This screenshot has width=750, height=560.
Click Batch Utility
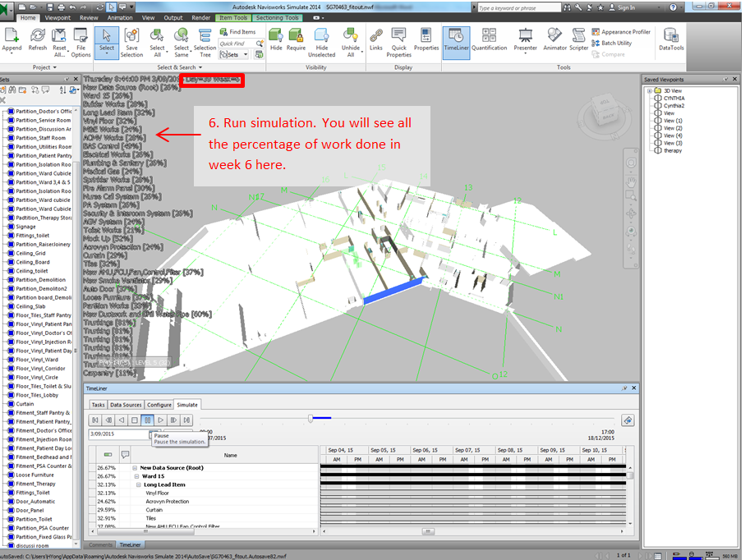click(x=612, y=43)
